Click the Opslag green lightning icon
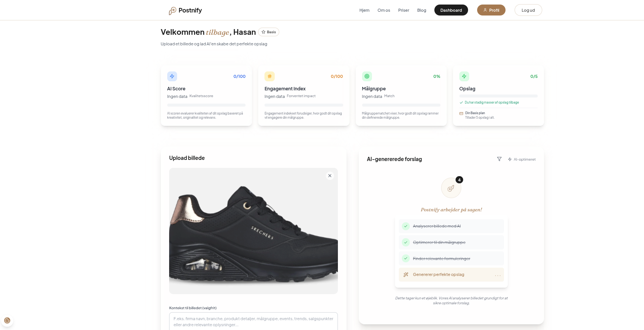This screenshot has width=644, height=330. pos(464,76)
